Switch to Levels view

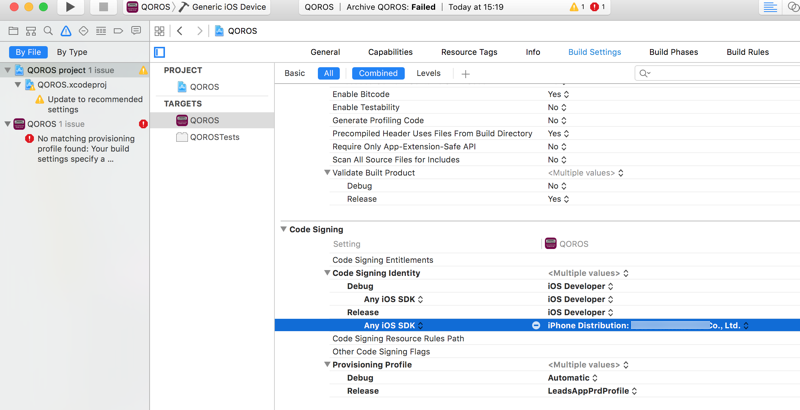[428, 73]
